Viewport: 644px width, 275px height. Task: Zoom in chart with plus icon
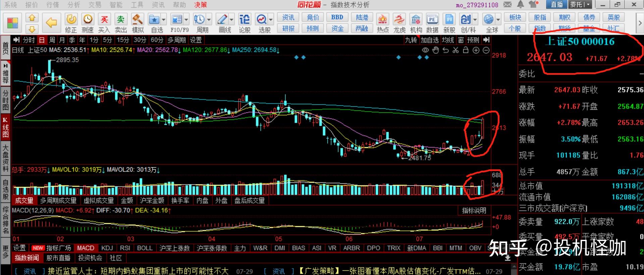pos(476,50)
